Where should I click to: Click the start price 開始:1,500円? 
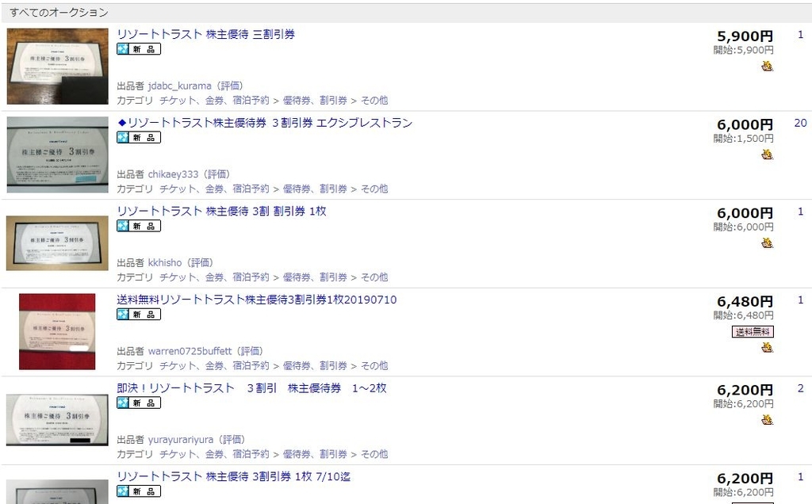[x=744, y=138]
